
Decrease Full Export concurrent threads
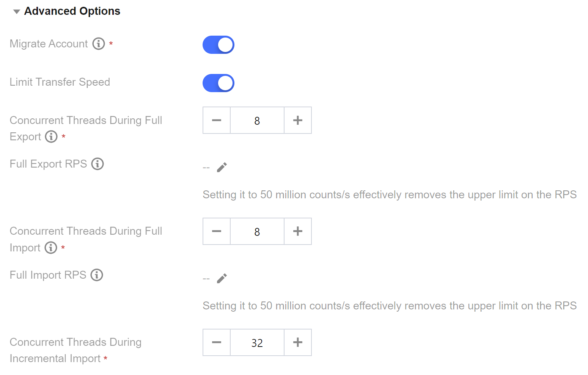coord(217,121)
